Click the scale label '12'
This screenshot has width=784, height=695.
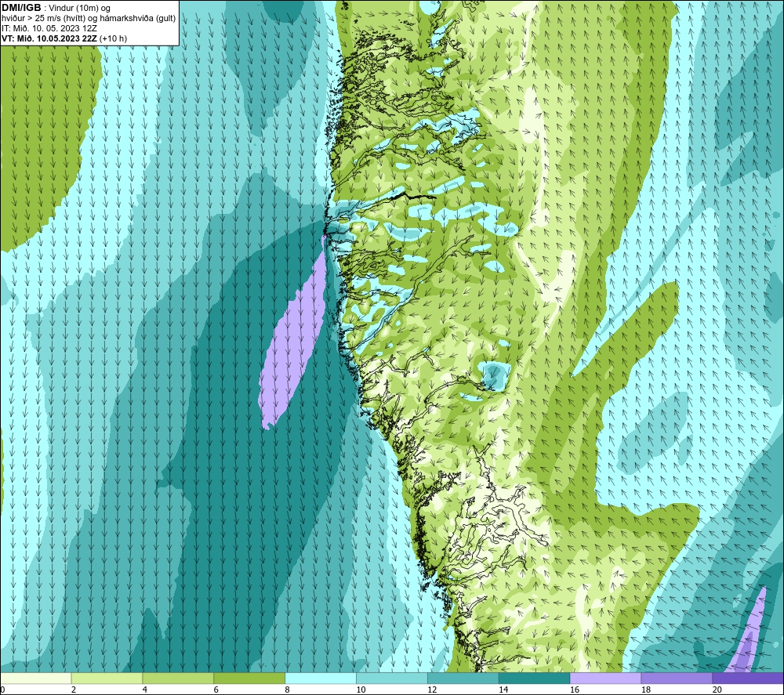pos(432,690)
